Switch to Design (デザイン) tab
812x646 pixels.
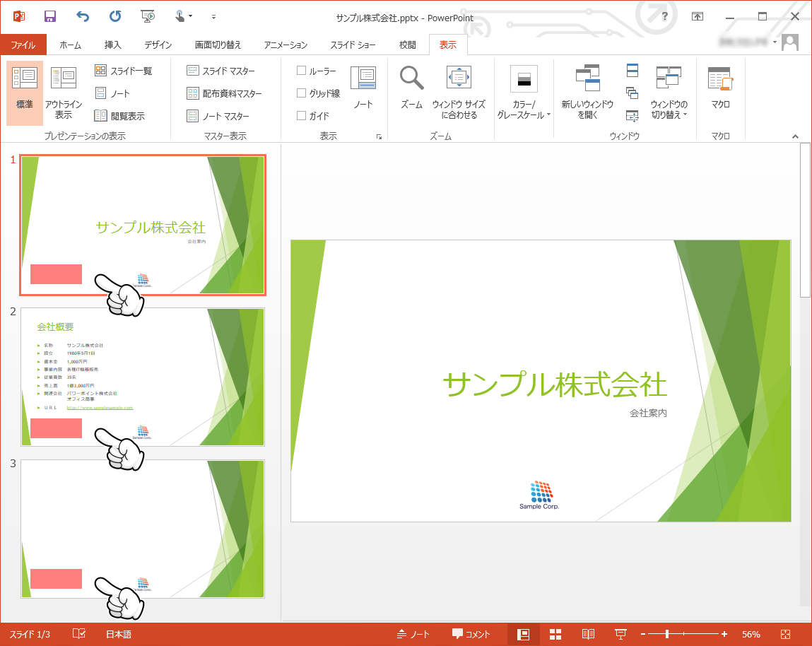tap(158, 45)
